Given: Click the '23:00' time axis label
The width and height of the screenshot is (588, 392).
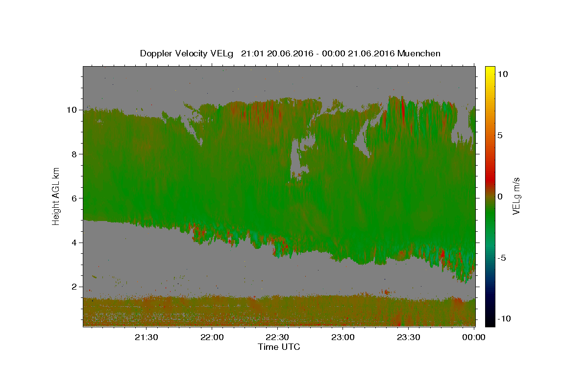Looking at the screenshot, I should coord(343,337).
